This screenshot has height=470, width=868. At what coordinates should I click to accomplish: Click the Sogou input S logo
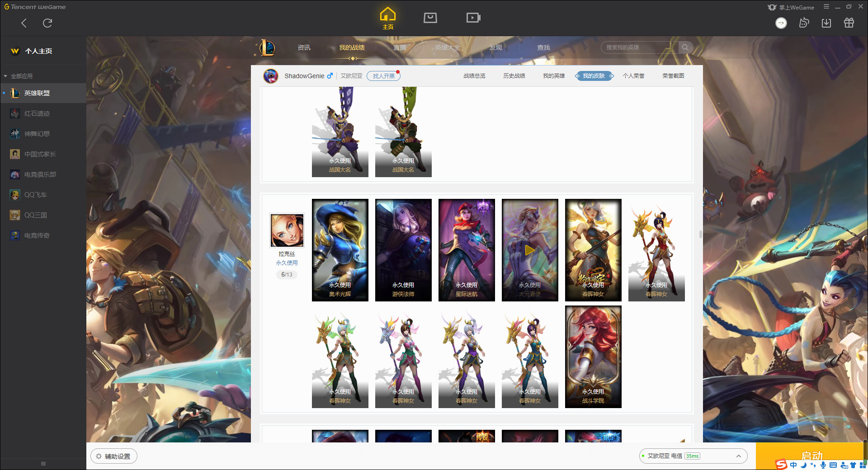click(781, 465)
